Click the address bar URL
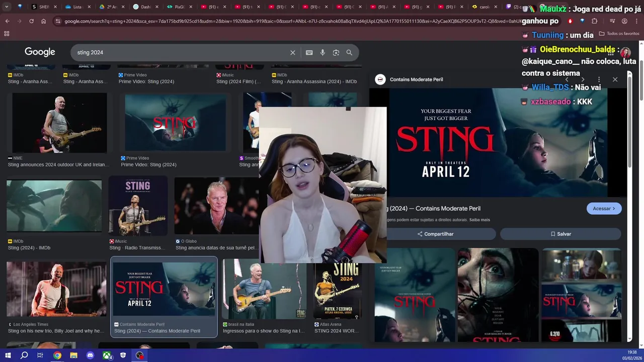644x362 pixels. click(292, 21)
